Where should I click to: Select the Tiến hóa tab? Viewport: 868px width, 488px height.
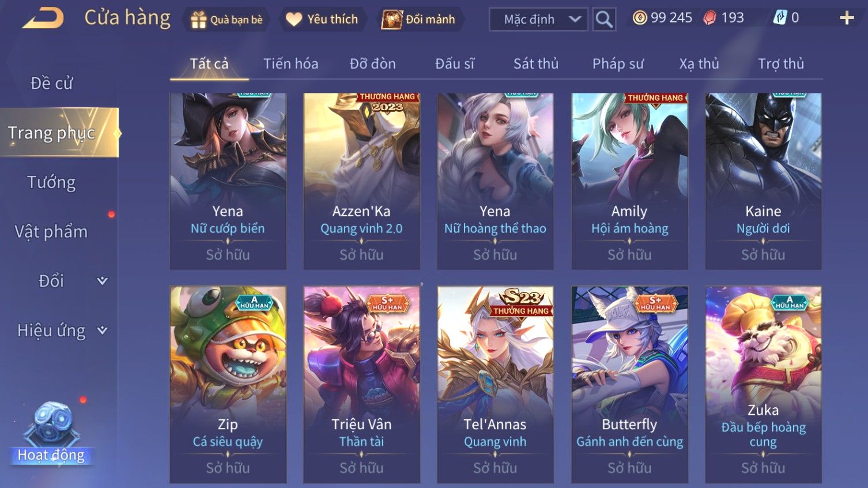pyautogui.click(x=290, y=64)
